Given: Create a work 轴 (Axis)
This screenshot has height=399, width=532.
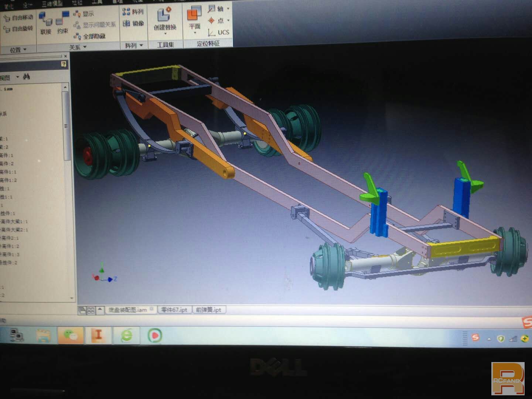Looking at the screenshot, I should tap(215, 8).
